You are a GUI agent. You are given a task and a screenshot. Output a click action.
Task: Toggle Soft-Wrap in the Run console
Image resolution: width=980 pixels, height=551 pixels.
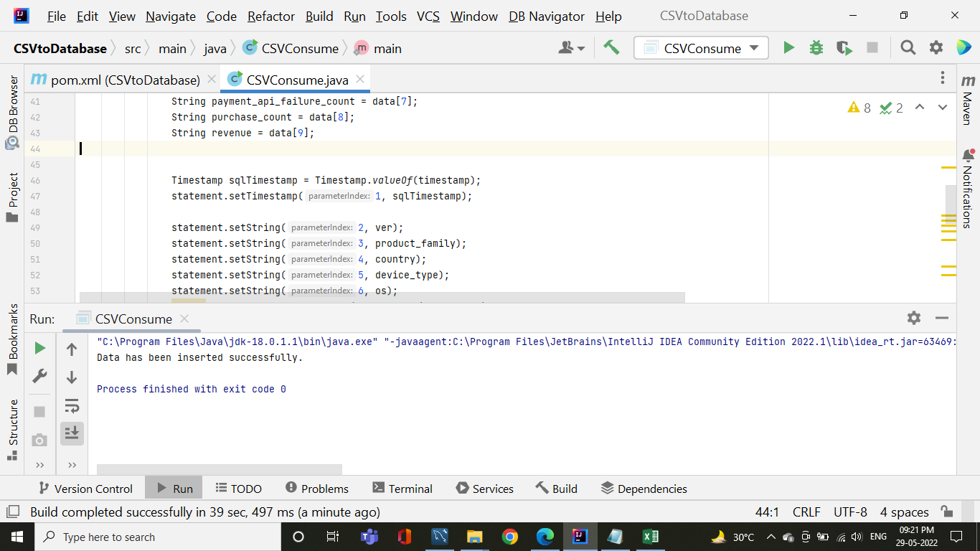coord(71,405)
